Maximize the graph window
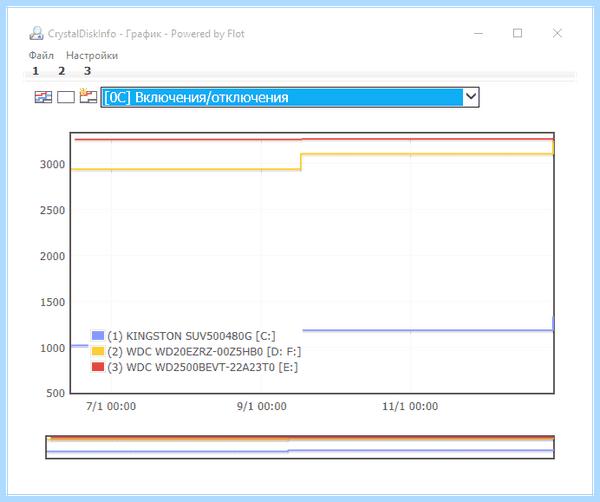 pos(517,33)
